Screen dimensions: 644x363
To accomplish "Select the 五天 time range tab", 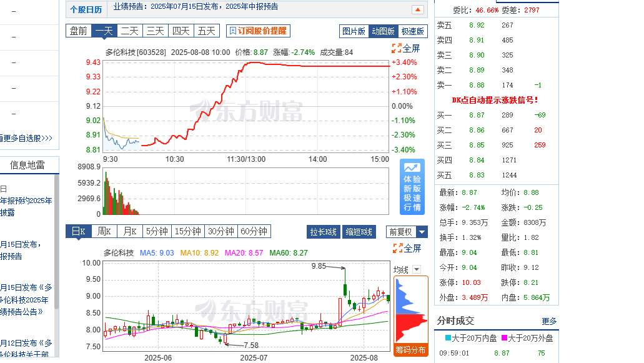I will click(207, 31).
